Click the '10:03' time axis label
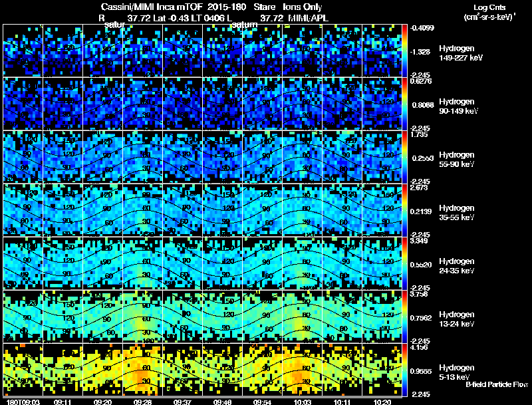 (x=303, y=402)
